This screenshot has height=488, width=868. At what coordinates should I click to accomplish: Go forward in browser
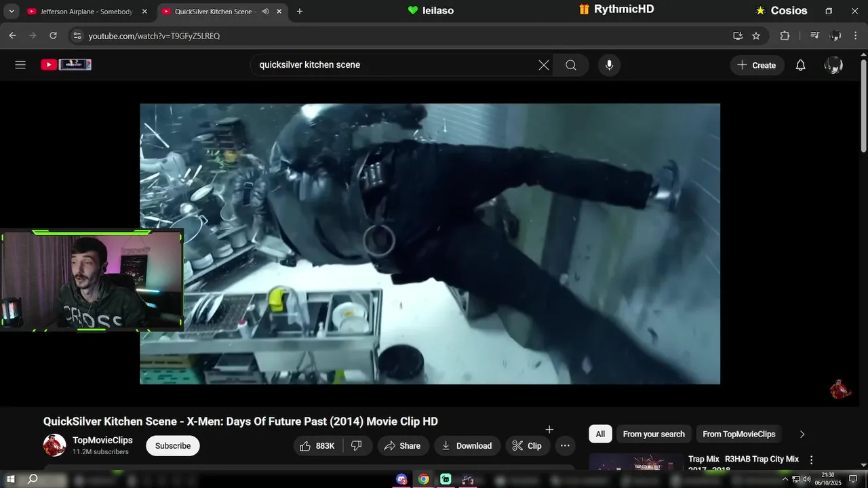(x=33, y=36)
